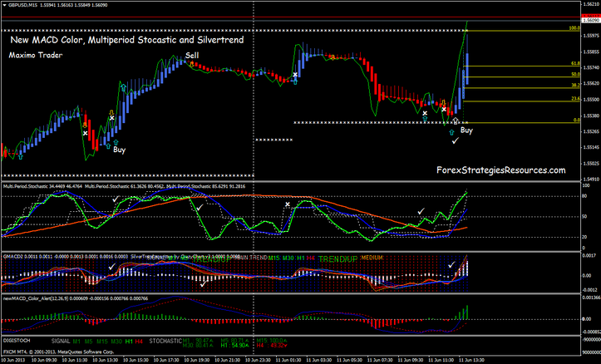The image size is (601, 364).
Task: Click the 'Buy' label near the 10 Jun 13:30 candles
Action: coord(119,150)
